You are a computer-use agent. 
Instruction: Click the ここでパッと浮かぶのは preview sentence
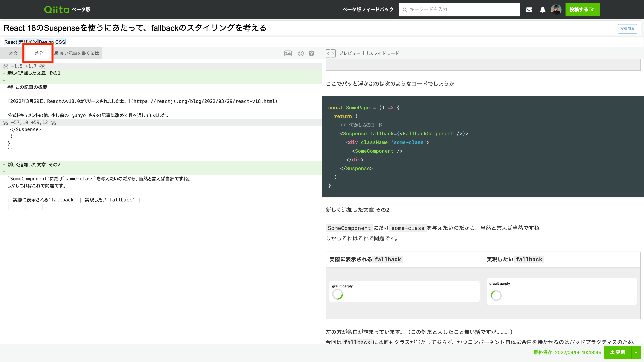(x=390, y=84)
